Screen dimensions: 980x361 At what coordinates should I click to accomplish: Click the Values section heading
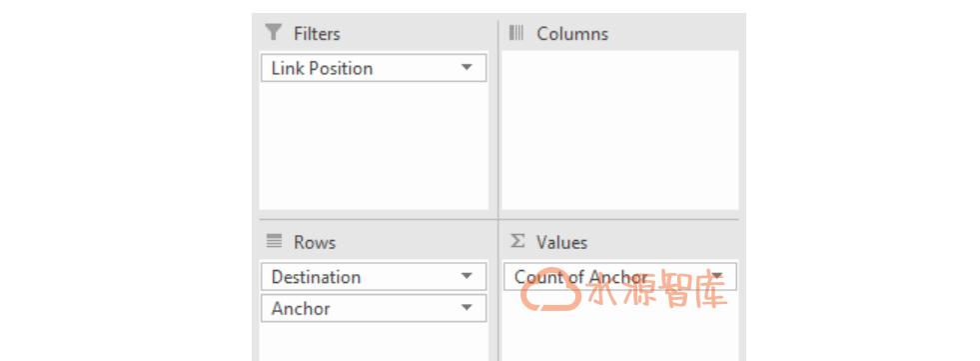(x=561, y=242)
